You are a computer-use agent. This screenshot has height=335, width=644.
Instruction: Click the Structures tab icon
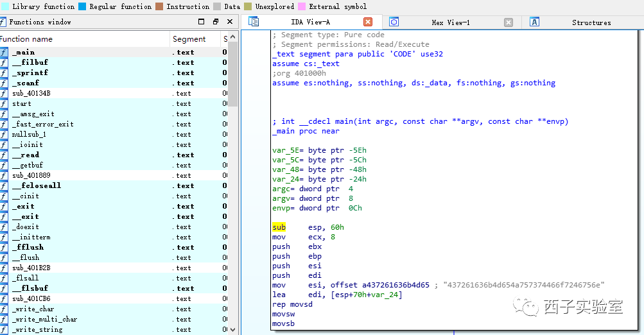click(534, 22)
